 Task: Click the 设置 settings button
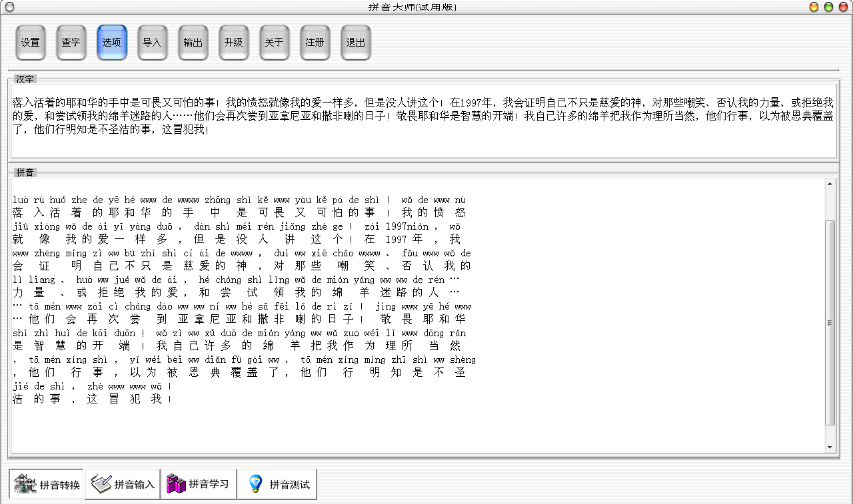[x=31, y=43]
